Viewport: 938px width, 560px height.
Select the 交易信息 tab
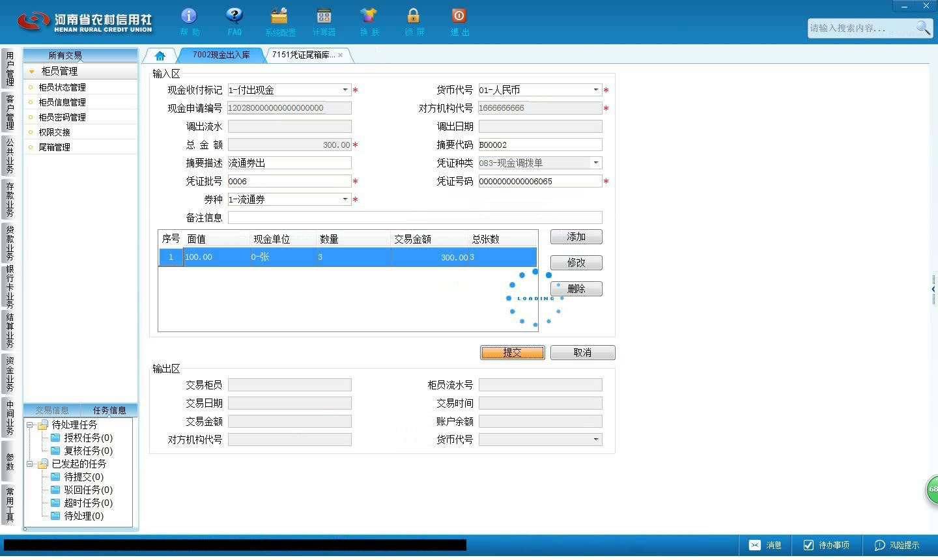(x=52, y=410)
